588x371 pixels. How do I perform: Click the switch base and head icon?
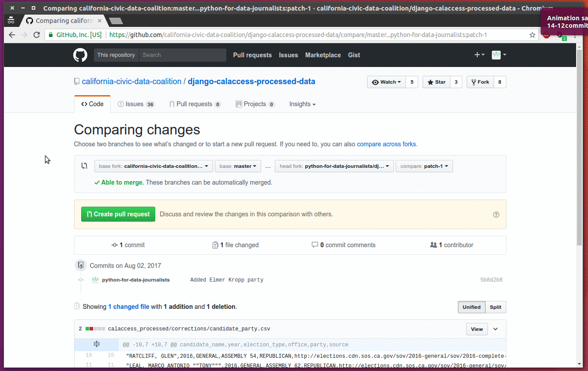click(84, 166)
